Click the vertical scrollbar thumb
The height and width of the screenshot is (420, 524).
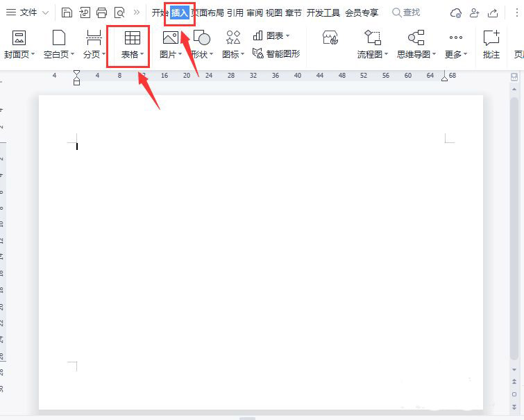[514, 228]
